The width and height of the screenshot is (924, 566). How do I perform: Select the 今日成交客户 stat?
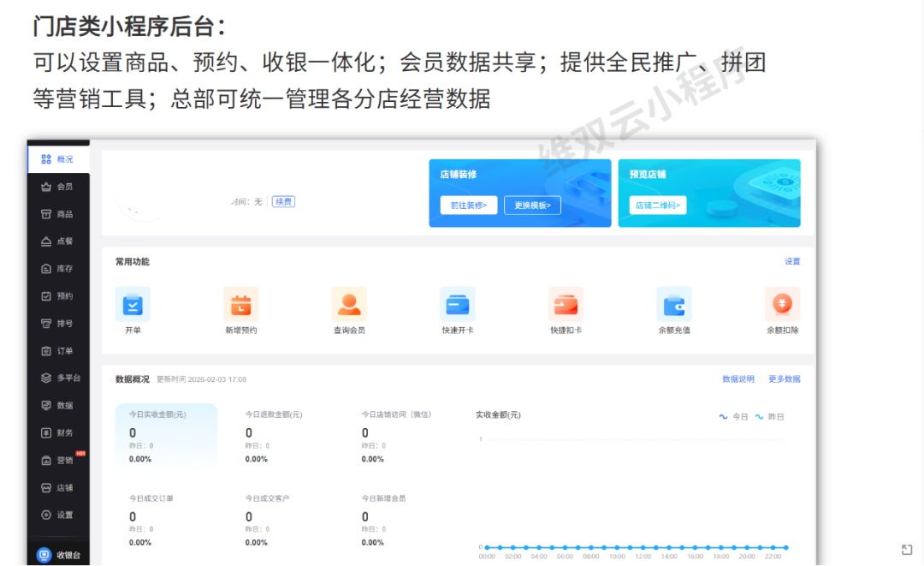(268, 520)
